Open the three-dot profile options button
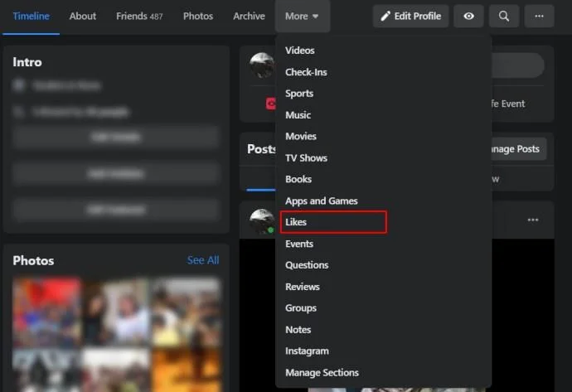This screenshot has width=572, height=392. pos(539,16)
